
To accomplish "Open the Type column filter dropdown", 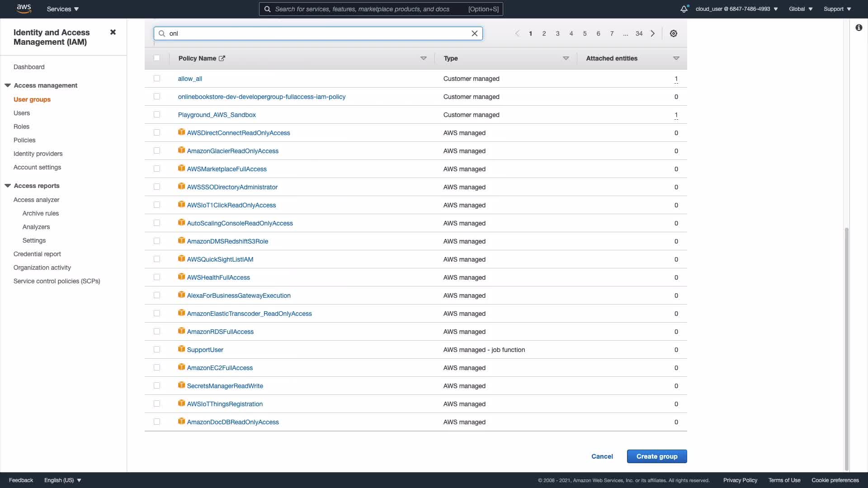I will (566, 58).
